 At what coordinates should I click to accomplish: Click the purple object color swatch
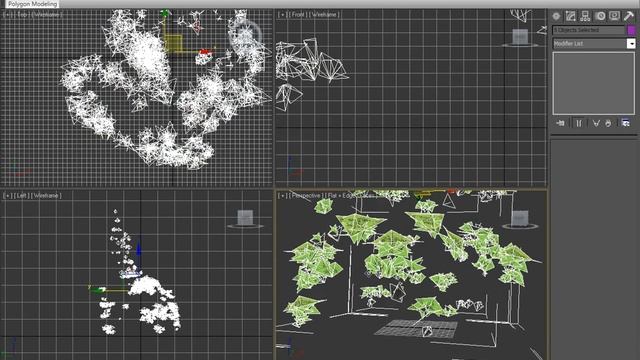click(x=631, y=30)
